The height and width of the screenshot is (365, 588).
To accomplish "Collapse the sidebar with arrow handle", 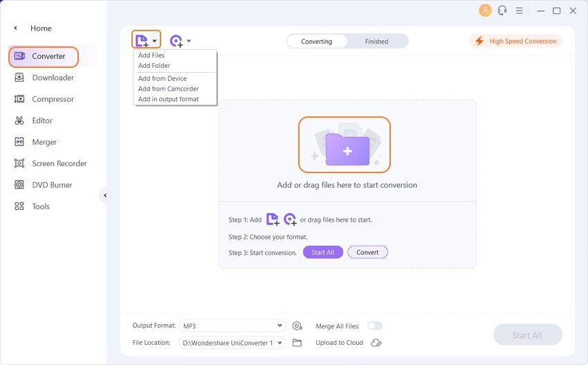I will [104, 195].
